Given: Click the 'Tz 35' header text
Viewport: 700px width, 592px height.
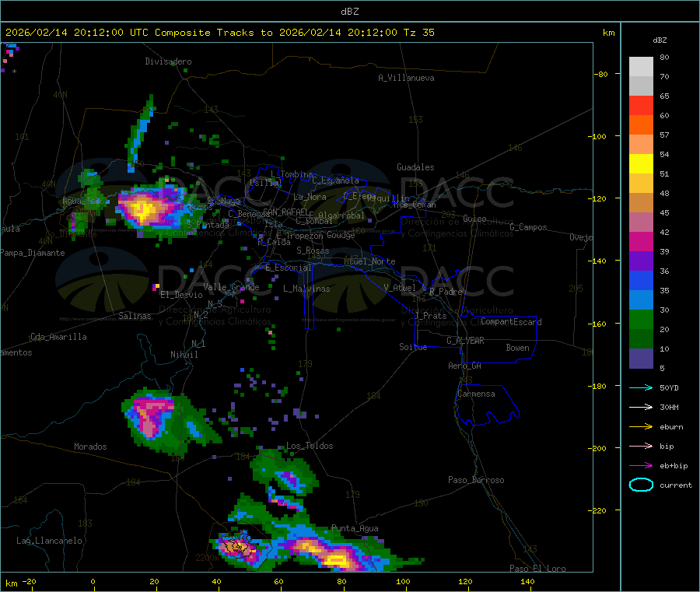Looking at the screenshot, I should [x=418, y=33].
